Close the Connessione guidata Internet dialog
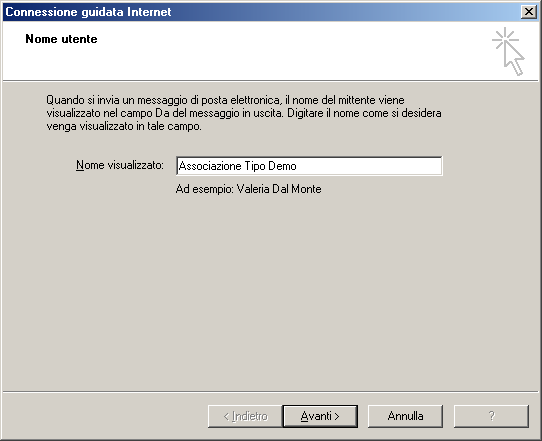Image resolution: width=542 pixels, height=441 pixels. click(x=529, y=12)
